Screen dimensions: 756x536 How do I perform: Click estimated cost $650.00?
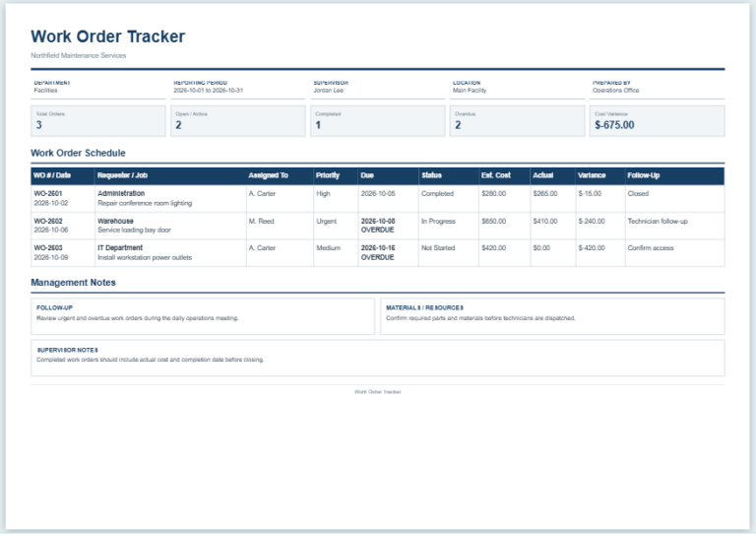(494, 221)
